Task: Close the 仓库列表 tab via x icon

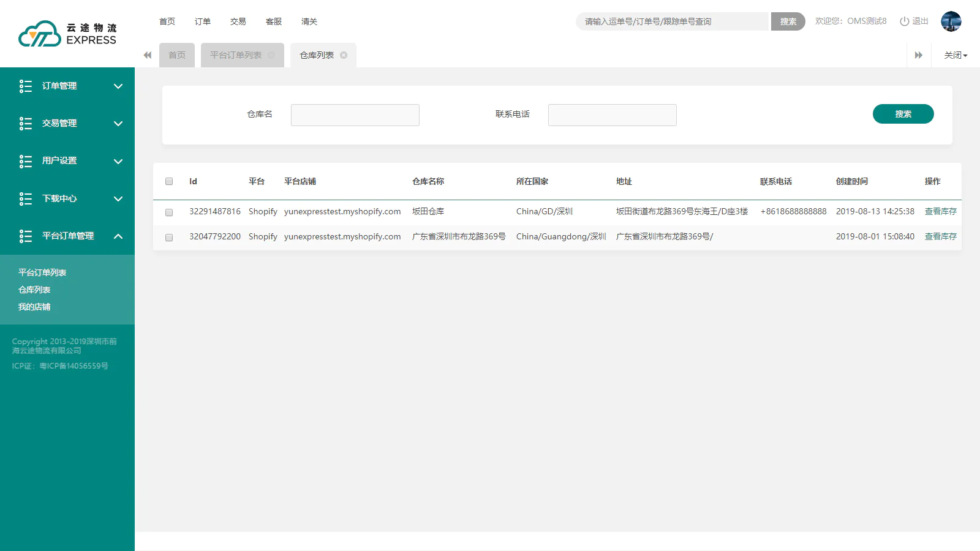Action: point(344,55)
